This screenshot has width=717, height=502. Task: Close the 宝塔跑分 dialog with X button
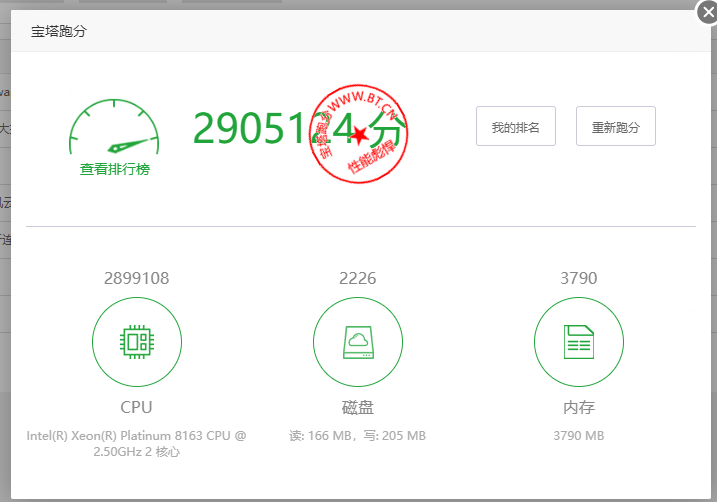707,12
